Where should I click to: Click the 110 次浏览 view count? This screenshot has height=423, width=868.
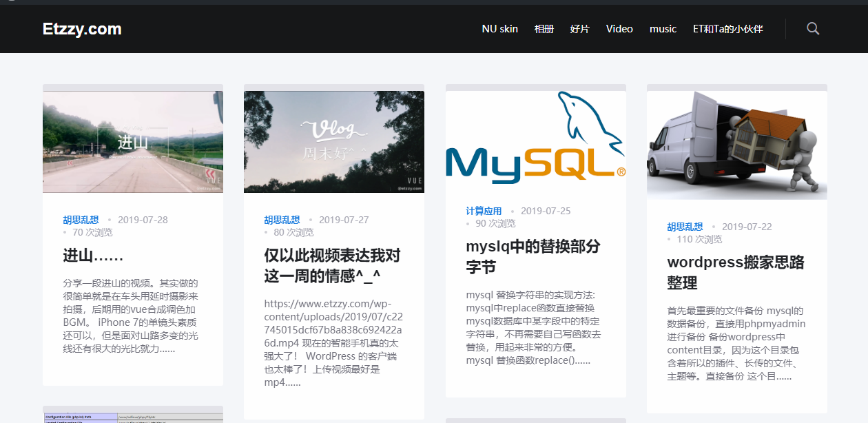[x=699, y=240]
